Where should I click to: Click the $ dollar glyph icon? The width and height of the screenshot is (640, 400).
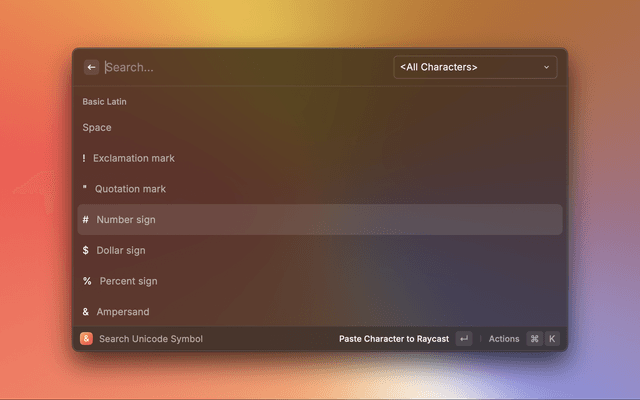(x=86, y=250)
